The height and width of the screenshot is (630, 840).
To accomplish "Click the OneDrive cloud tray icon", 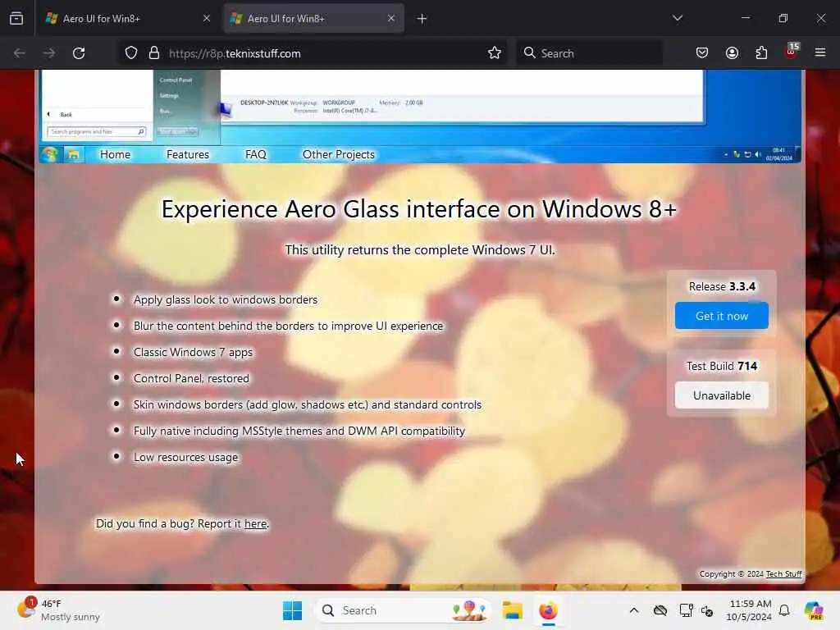I will [660, 610].
